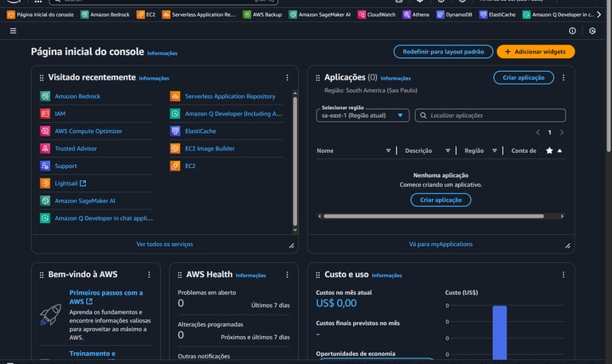Click the Serverless Application Repository icon in the recent list
This screenshot has width=612, height=364.
click(x=175, y=96)
